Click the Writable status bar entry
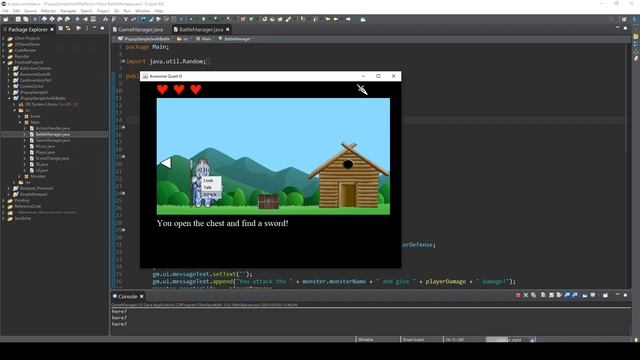The image size is (640, 360). 366,340
